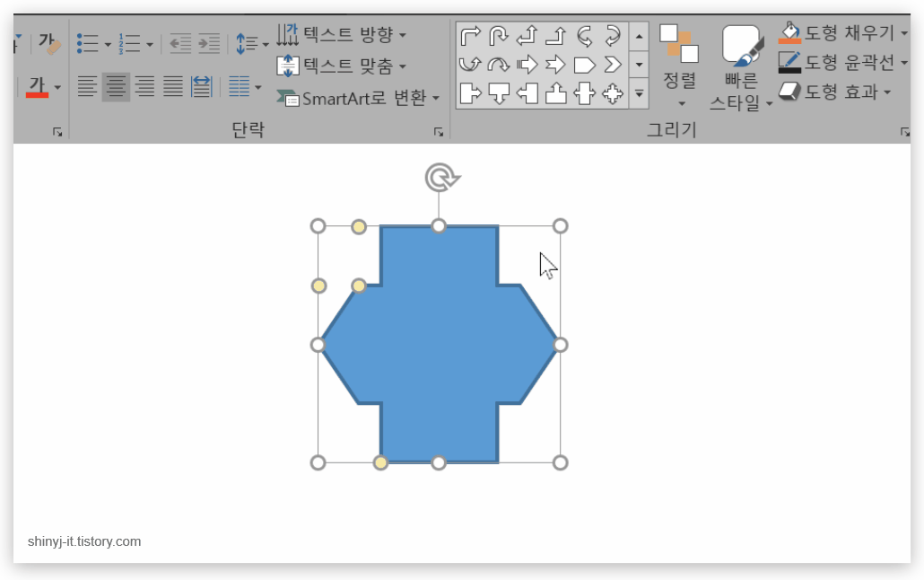Select the curved down arrow shape
The height and width of the screenshot is (580, 924).
(x=499, y=65)
